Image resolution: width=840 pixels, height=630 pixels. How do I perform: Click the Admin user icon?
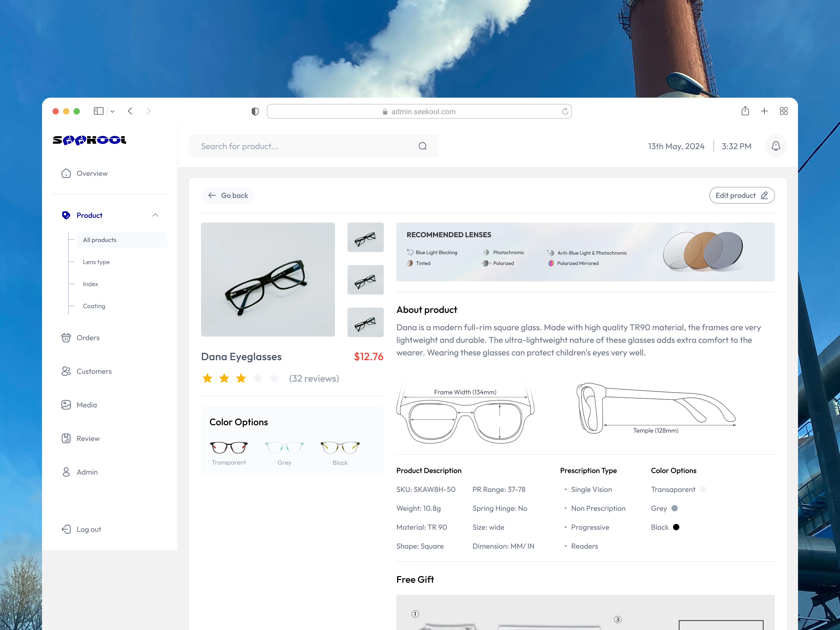pyautogui.click(x=66, y=472)
